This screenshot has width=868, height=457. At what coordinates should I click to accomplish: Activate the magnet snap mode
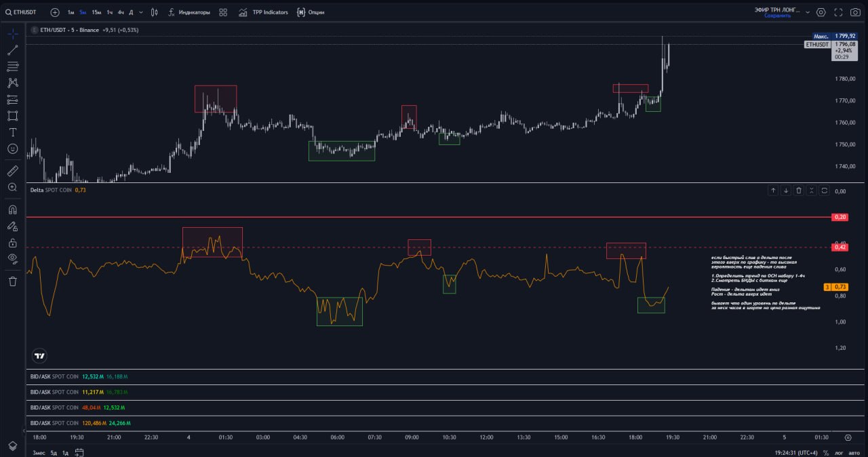tap(12, 210)
